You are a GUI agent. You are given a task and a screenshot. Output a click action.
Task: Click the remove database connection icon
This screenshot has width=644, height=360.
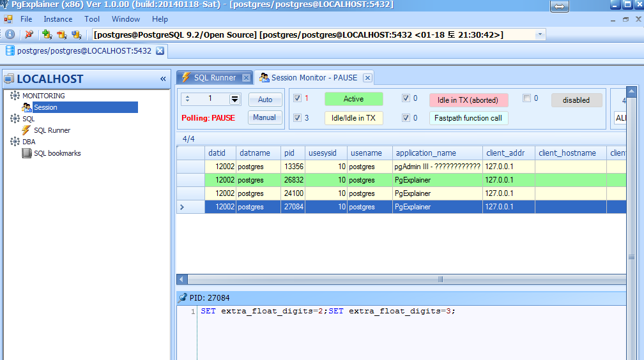pyautogui.click(x=62, y=34)
